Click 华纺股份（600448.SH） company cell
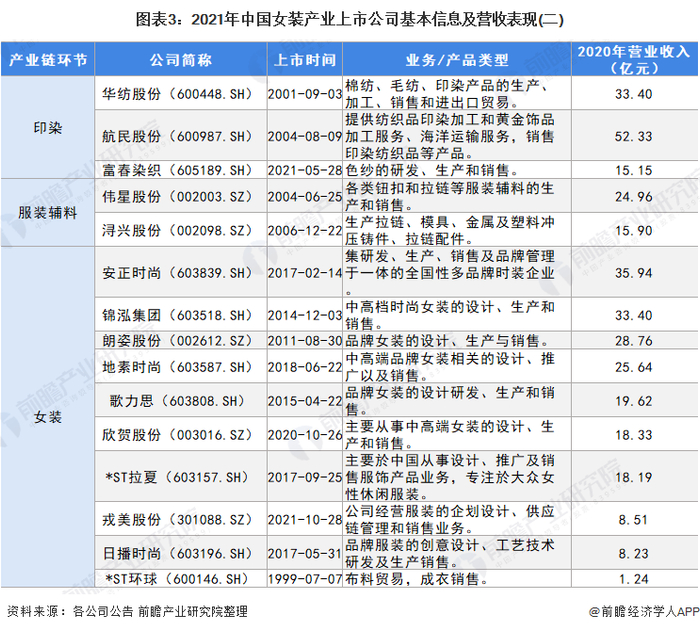 (x=180, y=94)
